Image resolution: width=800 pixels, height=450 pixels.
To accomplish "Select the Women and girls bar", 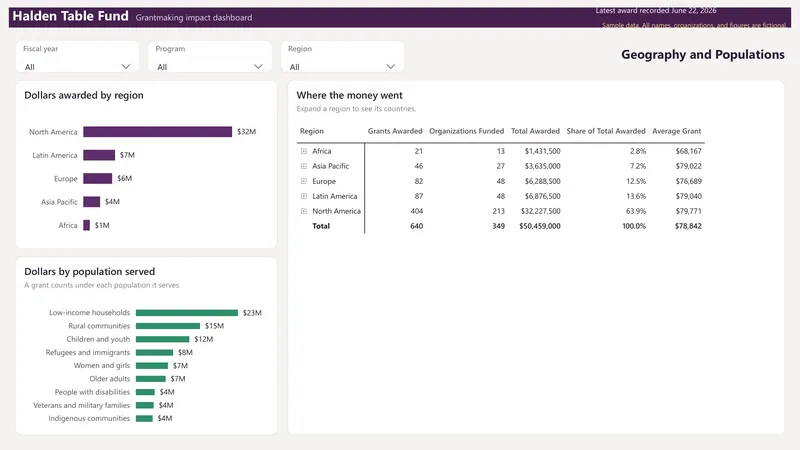I will click(152, 366).
